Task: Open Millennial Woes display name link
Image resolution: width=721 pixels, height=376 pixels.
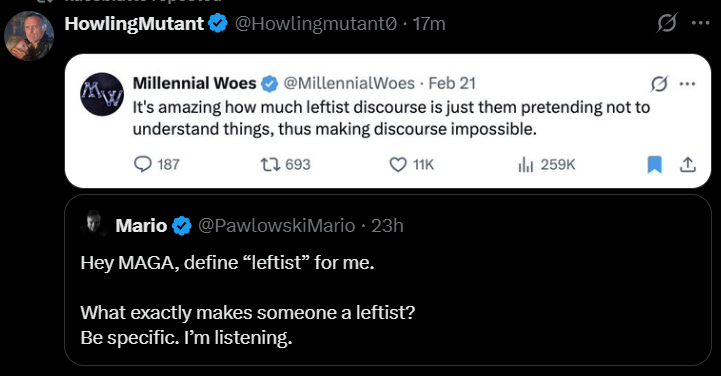Action: 195,83
